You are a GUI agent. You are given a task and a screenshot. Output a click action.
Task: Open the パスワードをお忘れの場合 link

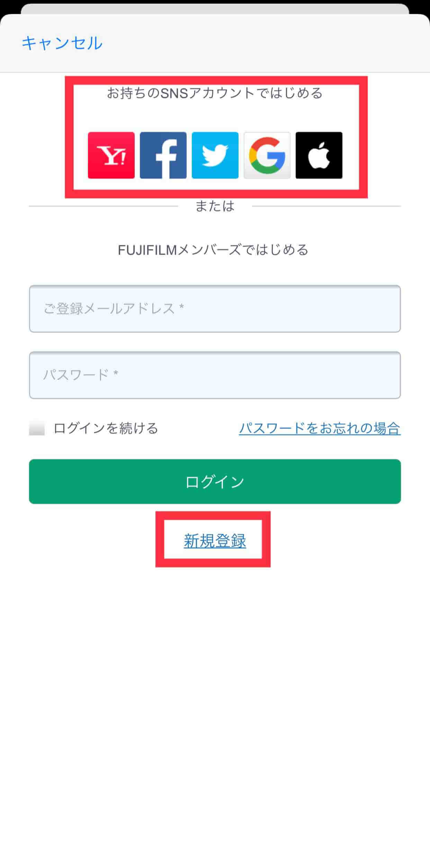coord(320,428)
